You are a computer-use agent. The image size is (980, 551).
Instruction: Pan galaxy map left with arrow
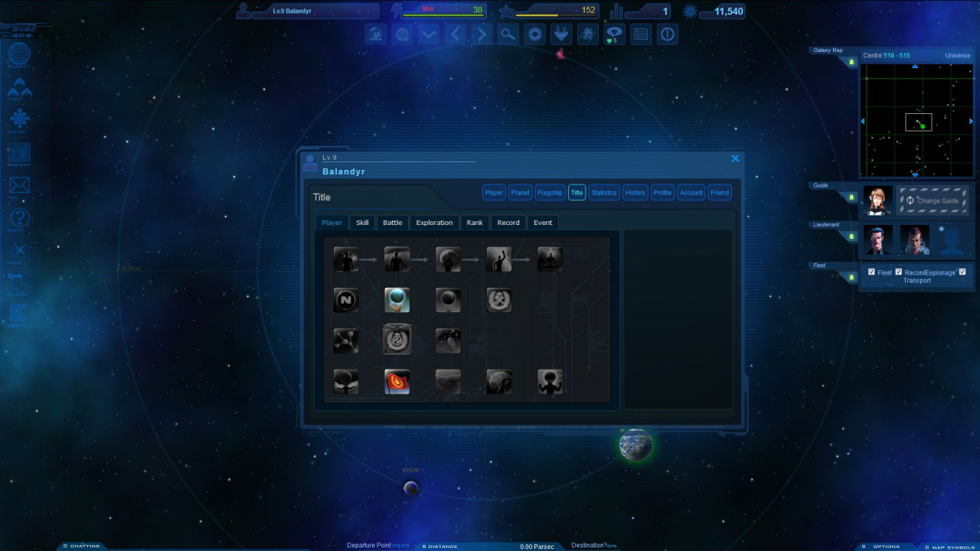(863, 121)
